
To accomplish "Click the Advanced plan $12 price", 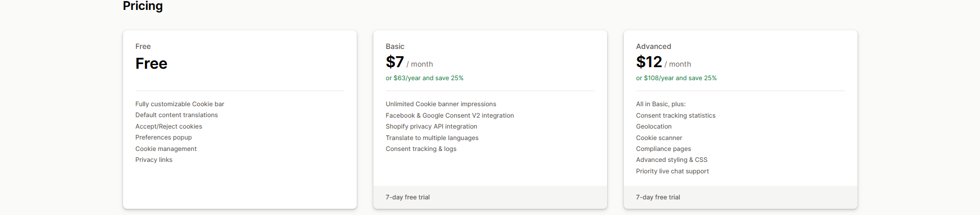I will (649, 62).
